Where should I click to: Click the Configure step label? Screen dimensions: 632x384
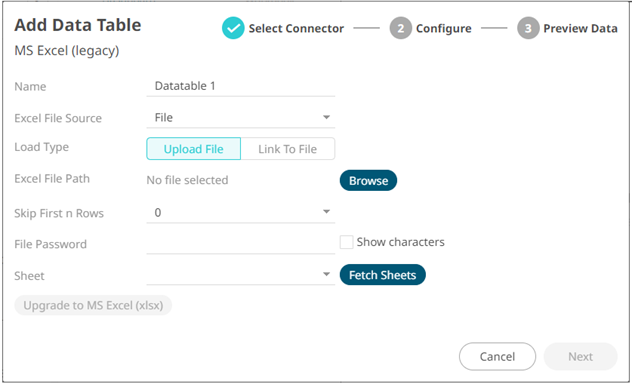443,29
